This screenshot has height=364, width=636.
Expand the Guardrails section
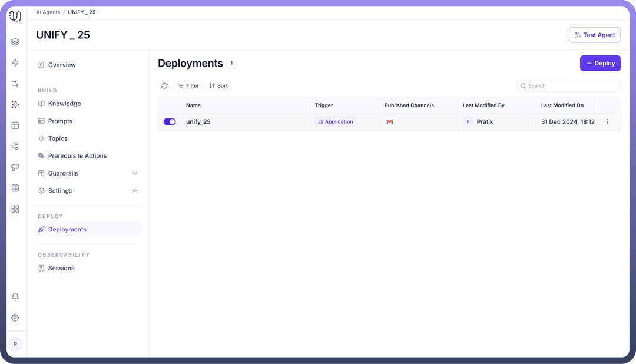point(135,174)
